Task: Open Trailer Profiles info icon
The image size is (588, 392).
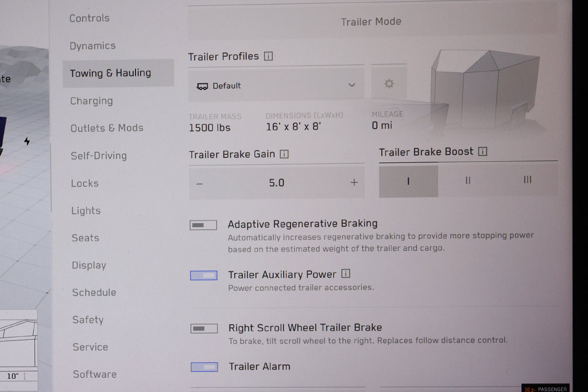Action: [x=268, y=56]
